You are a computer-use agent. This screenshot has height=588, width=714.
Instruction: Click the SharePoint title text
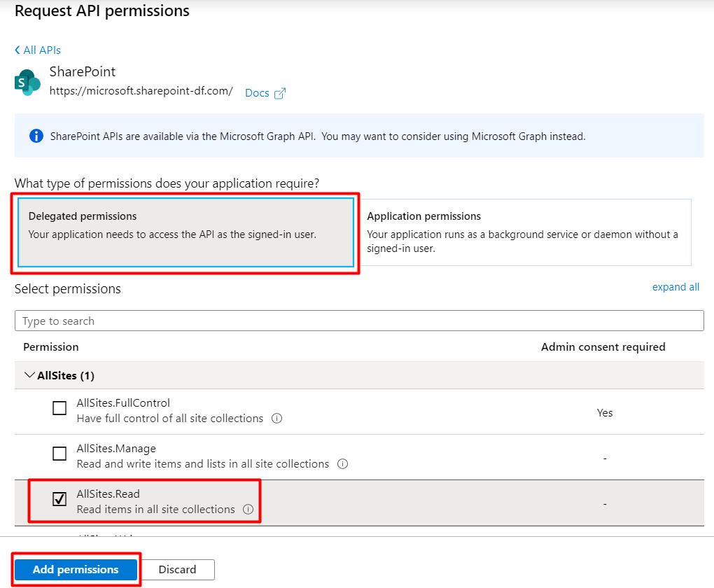pyautogui.click(x=83, y=71)
